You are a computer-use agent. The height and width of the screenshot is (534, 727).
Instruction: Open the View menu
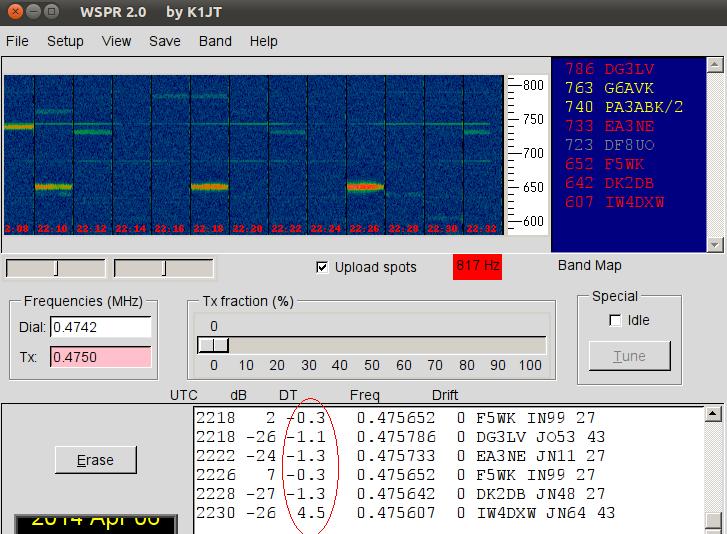[116, 41]
